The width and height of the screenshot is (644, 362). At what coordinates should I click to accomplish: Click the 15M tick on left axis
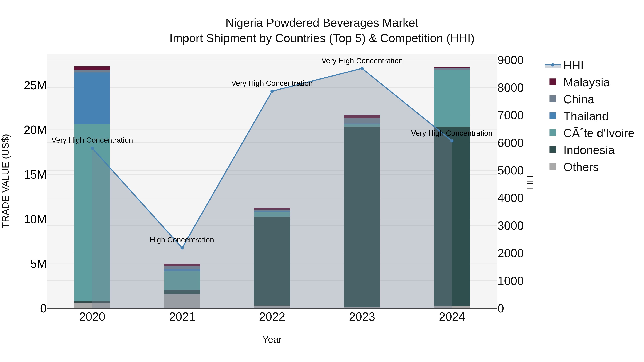coord(35,175)
